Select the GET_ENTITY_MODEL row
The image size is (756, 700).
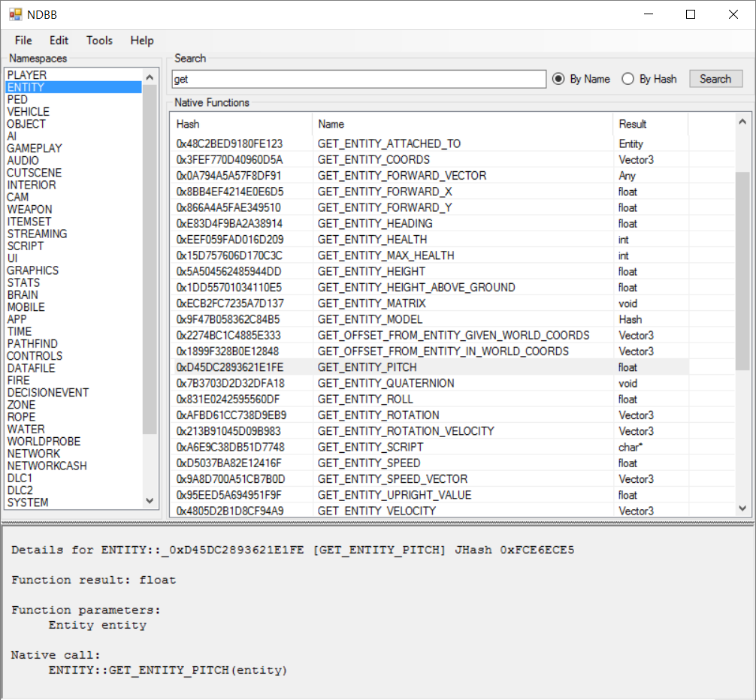[429, 319]
